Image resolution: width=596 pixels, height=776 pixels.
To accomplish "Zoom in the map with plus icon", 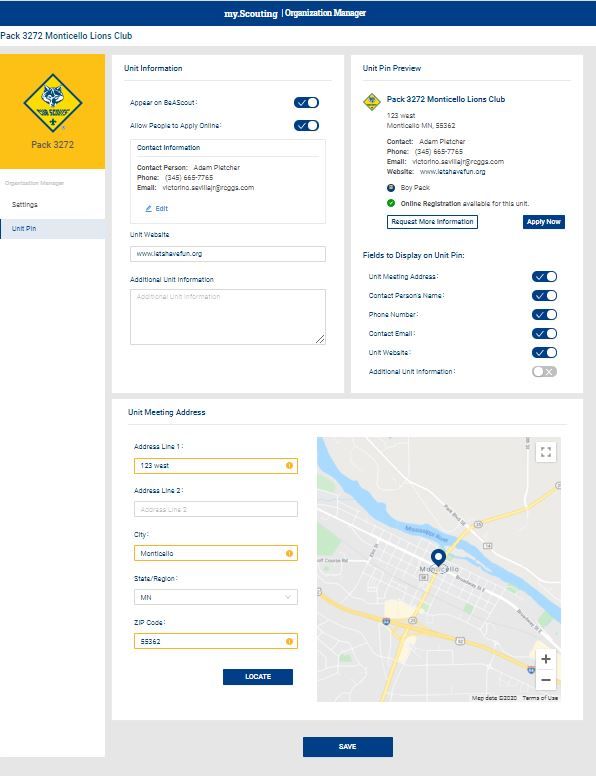I will pyautogui.click(x=546, y=659).
